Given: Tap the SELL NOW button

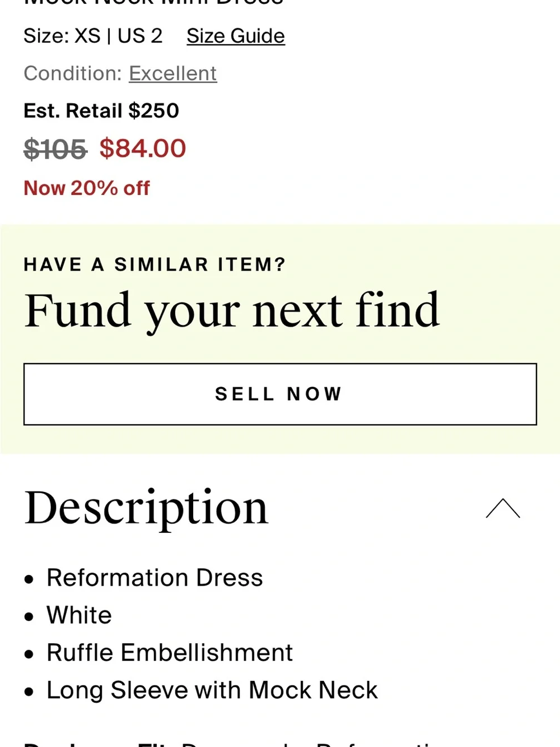Looking at the screenshot, I should (280, 394).
